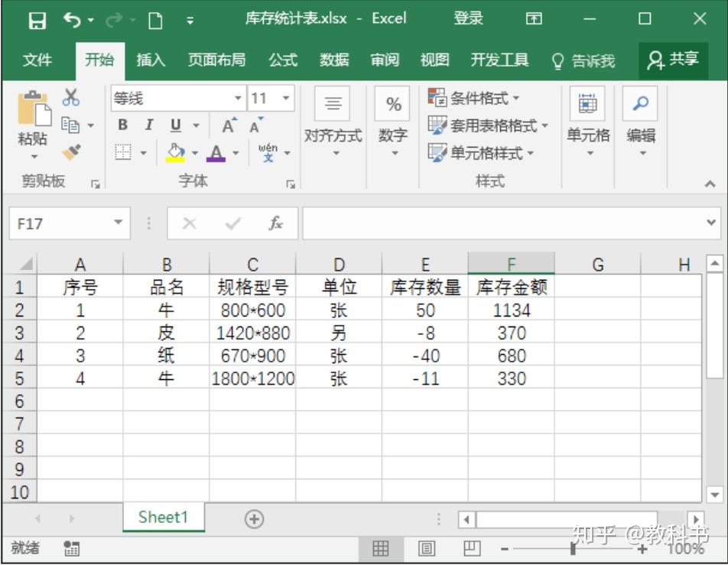Click the zoom out minus button
This screenshot has height=565, width=728.
505,550
